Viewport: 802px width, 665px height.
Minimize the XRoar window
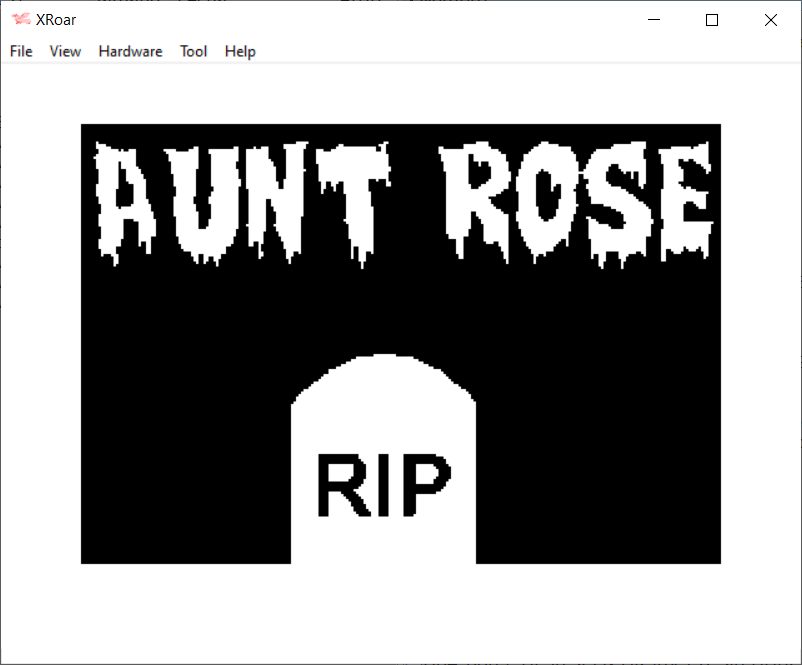point(654,20)
